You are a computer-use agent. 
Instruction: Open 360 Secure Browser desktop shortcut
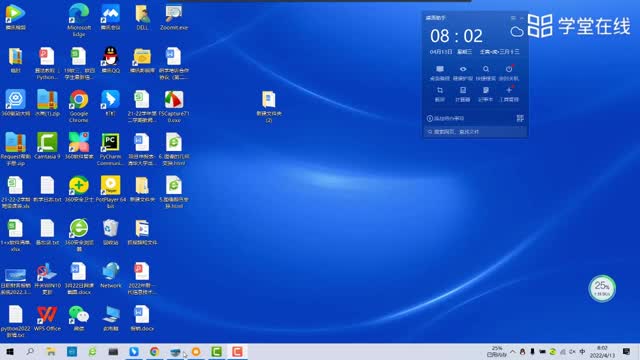pos(79,235)
